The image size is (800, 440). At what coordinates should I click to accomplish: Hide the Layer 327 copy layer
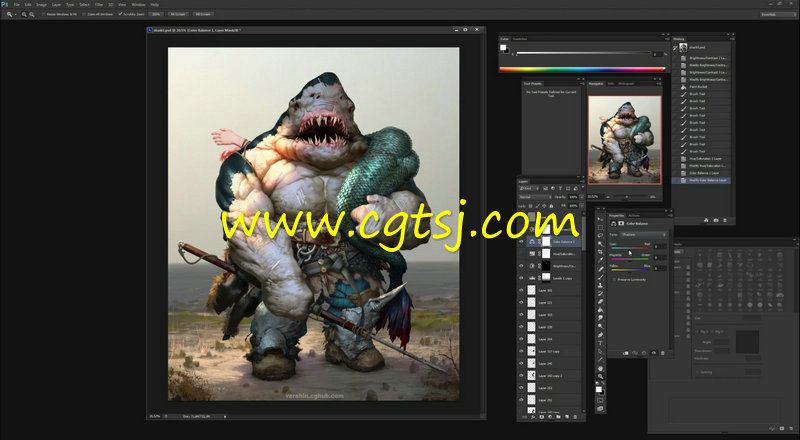521,351
